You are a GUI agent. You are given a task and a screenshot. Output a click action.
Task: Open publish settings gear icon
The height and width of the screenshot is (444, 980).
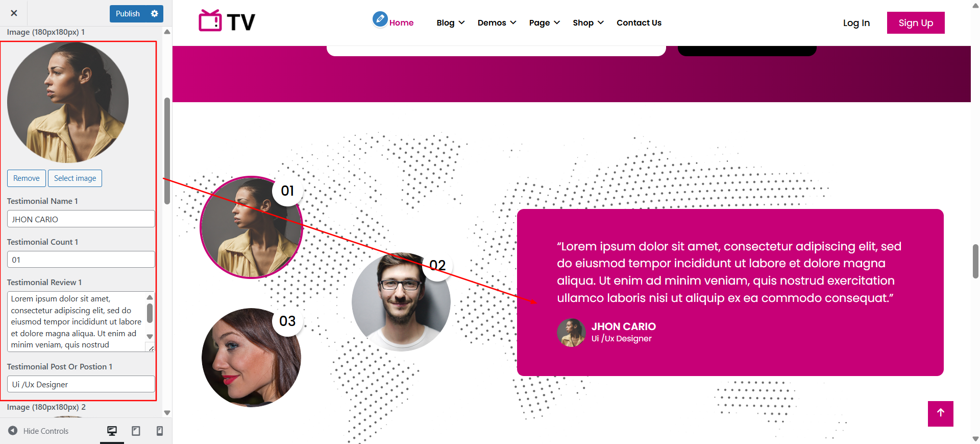pyautogui.click(x=155, y=14)
